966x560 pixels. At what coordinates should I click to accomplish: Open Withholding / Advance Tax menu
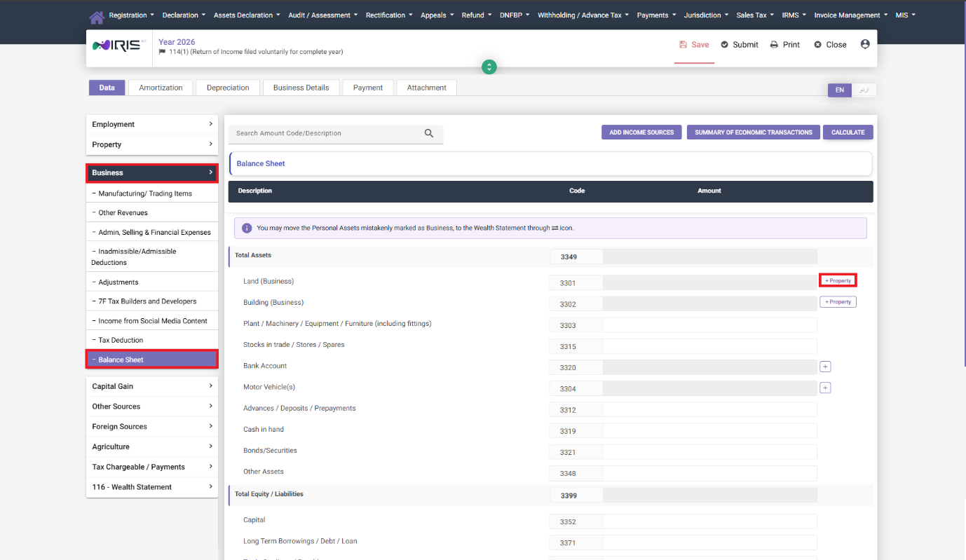[583, 15]
